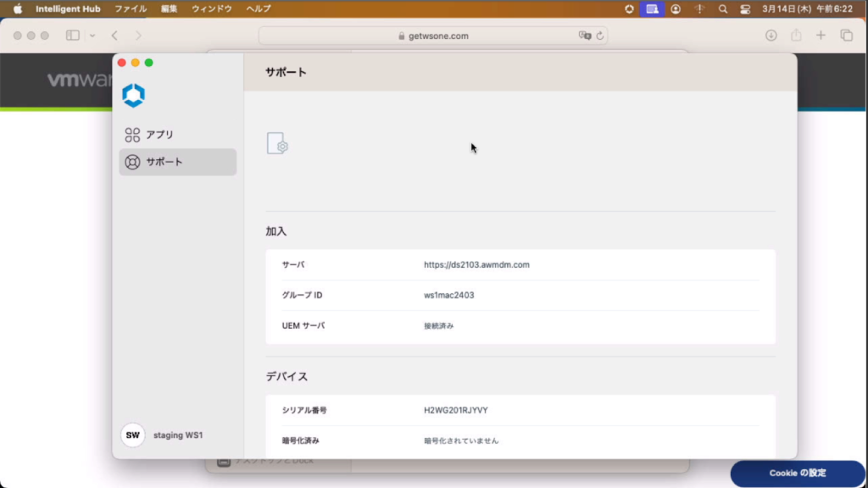Open a new Safari tab
The height and width of the screenshot is (488, 868).
point(821,36)
